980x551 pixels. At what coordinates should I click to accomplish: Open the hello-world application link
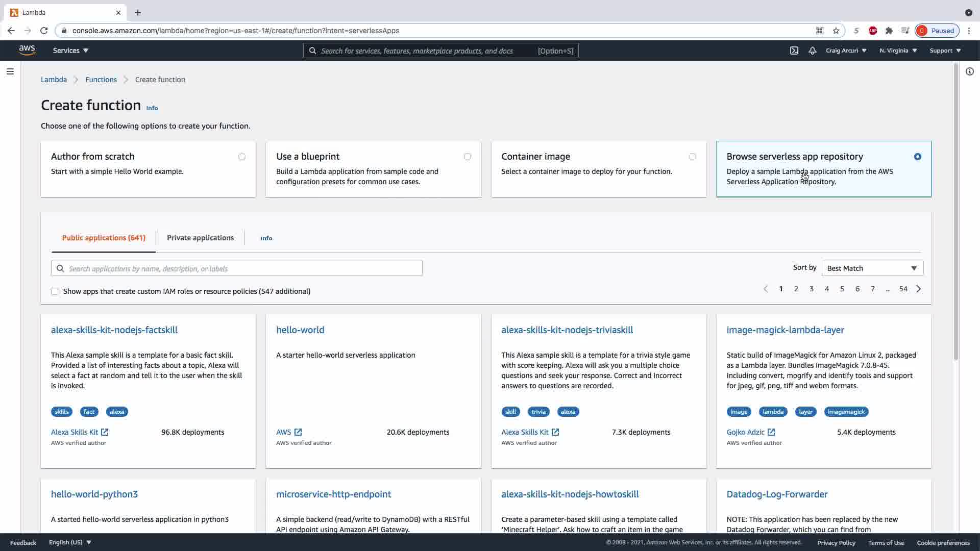(300, 330)
